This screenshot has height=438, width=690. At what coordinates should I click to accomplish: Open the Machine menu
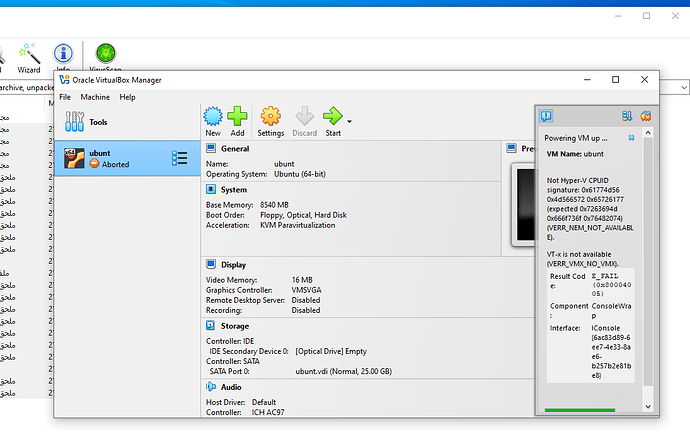click(x=95, y=97)
